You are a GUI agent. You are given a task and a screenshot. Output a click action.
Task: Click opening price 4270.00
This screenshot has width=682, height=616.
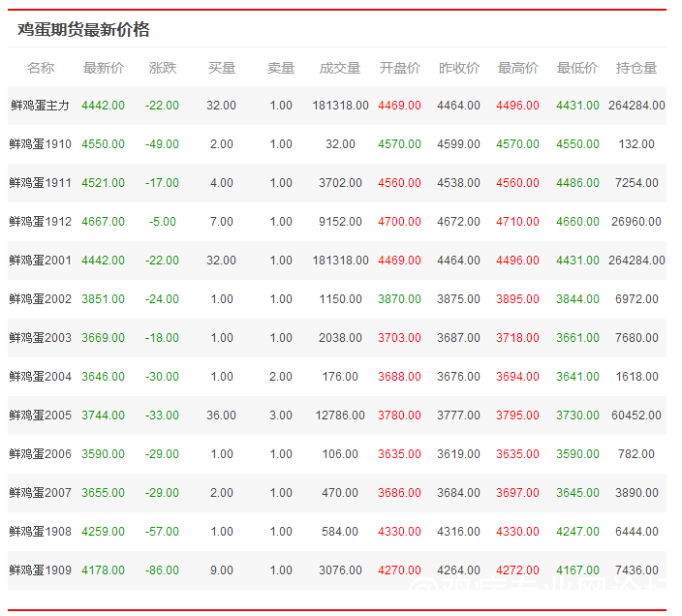point(399,570)
